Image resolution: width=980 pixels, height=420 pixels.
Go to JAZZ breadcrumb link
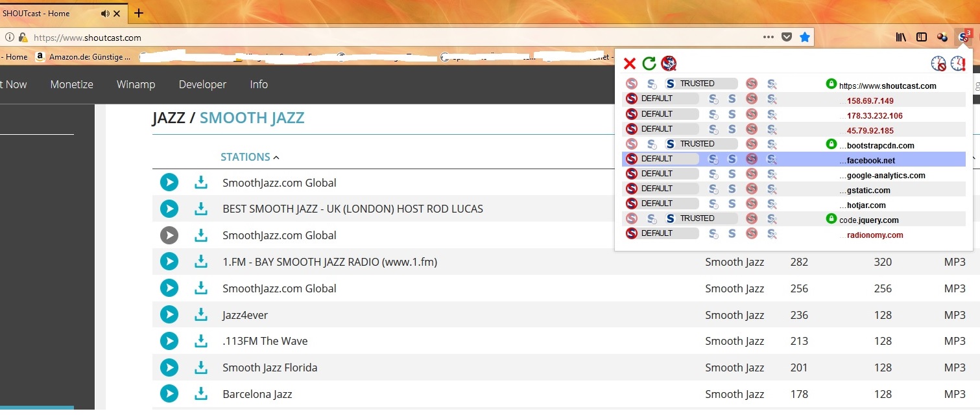(x=169, y=118)
